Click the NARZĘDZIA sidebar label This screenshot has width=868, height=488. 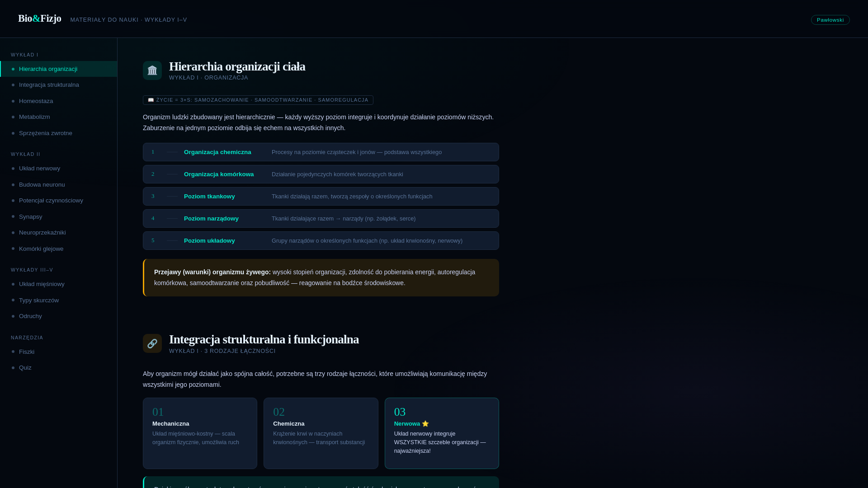click(27, 338)
